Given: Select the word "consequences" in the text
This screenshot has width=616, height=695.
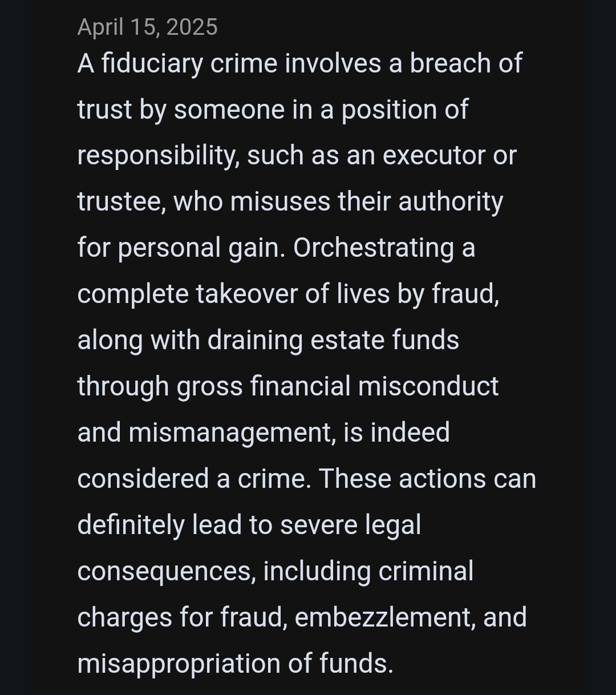Looking at the screenshot, I should click(x=166, y=571).
